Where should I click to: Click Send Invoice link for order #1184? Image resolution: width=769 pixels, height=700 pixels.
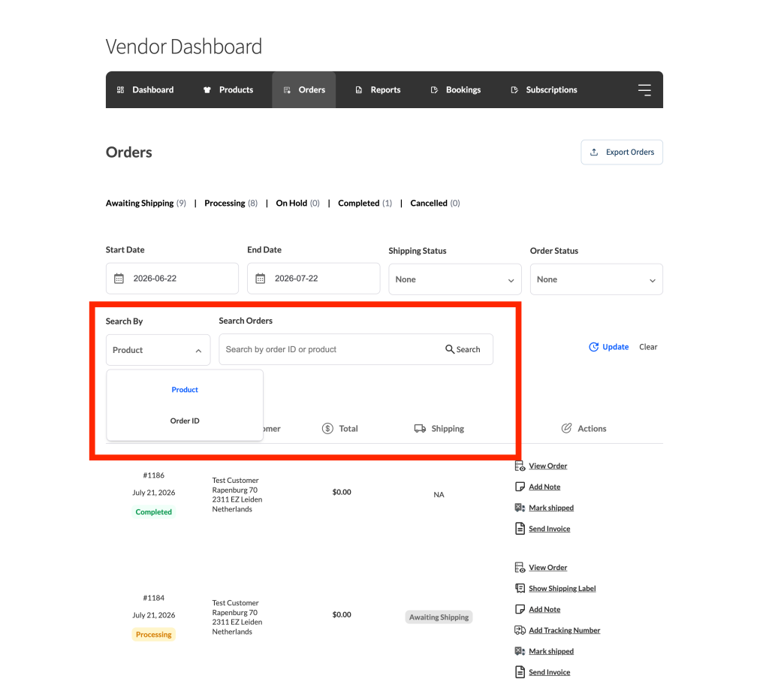coord(549,672)
